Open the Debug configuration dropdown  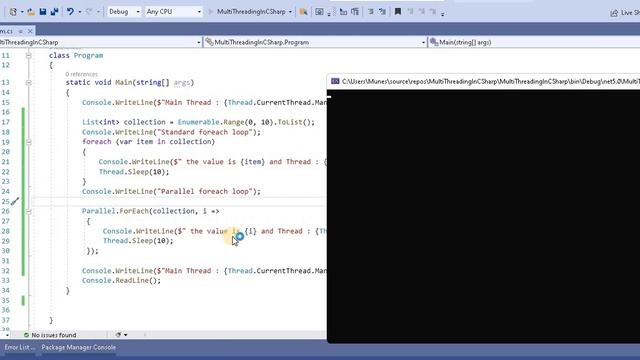coord(124,12)
